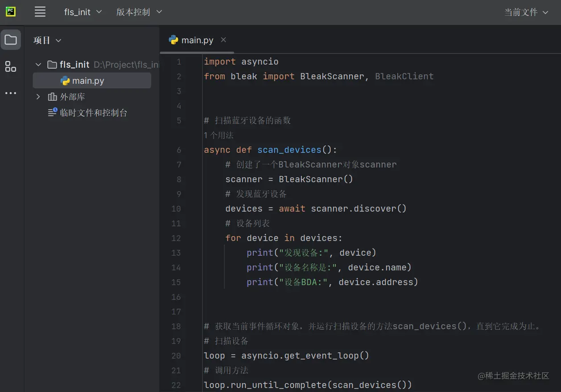The image size is (561, 392).
Task: Click the print "发现设备:" statement
Action: pos(311,253)
